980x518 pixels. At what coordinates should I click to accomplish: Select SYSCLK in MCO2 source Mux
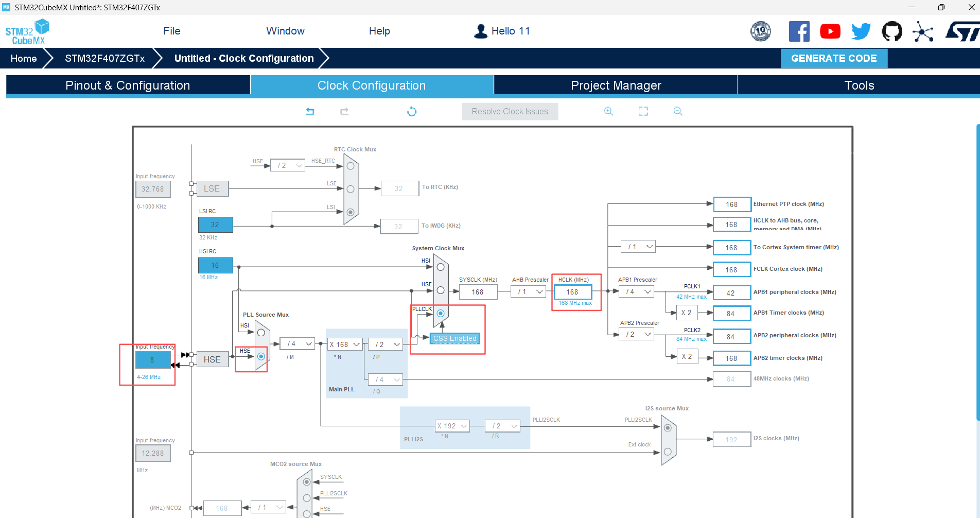(x=307, y=482)
